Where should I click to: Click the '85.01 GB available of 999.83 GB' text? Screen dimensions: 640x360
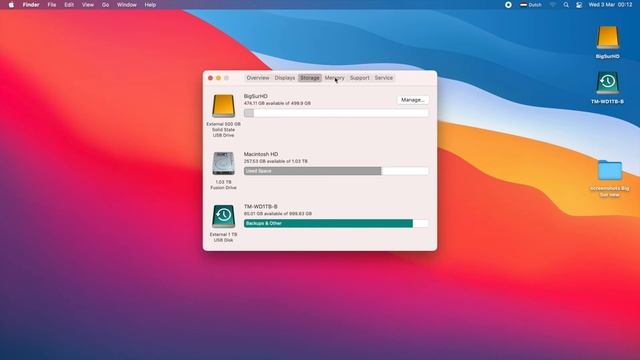tap(278, 213)
